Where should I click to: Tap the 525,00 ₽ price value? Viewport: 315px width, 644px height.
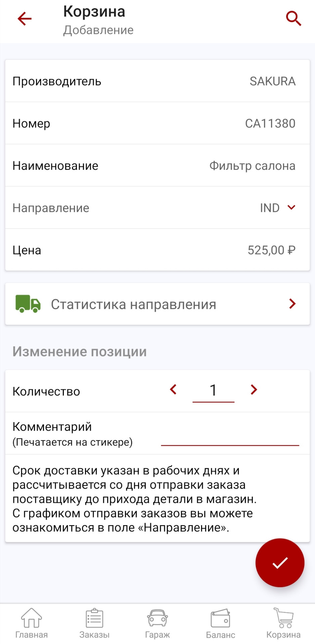271,250
